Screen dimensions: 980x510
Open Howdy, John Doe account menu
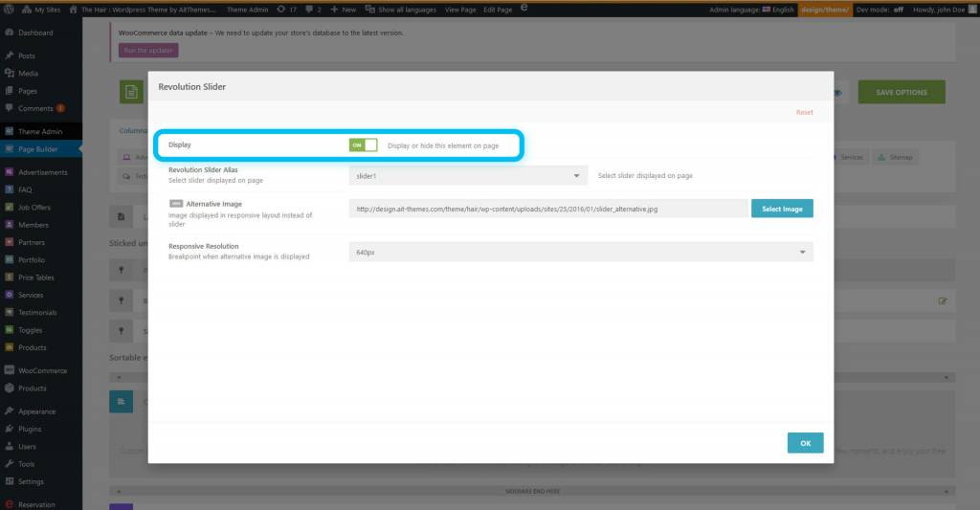click(945, 10)
